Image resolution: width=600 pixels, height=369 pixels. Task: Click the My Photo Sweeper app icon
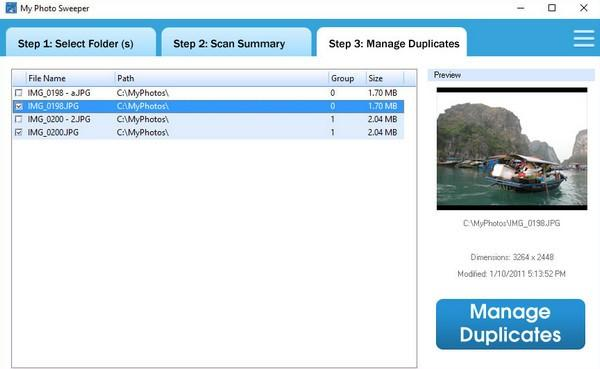tap(11, 8)
